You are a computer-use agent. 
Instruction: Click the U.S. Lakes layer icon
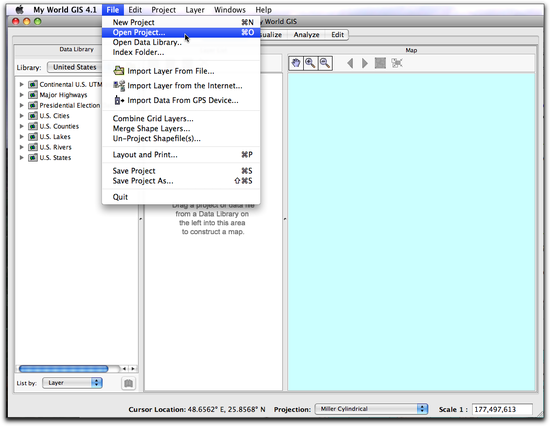click(33, 137)
